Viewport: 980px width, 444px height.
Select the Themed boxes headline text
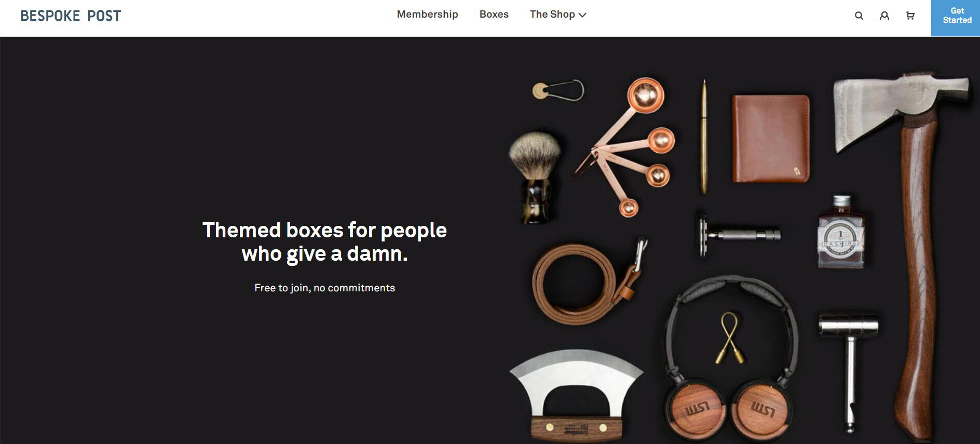click(324, 242)
